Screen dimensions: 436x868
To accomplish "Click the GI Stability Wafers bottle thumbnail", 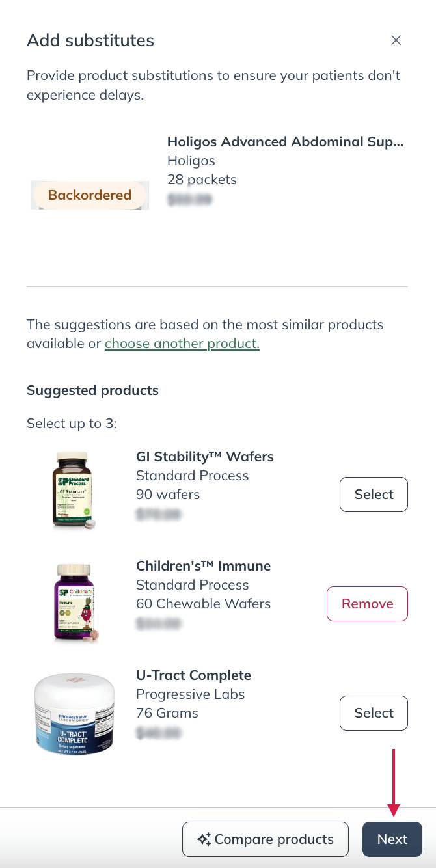I will [74, 490].
